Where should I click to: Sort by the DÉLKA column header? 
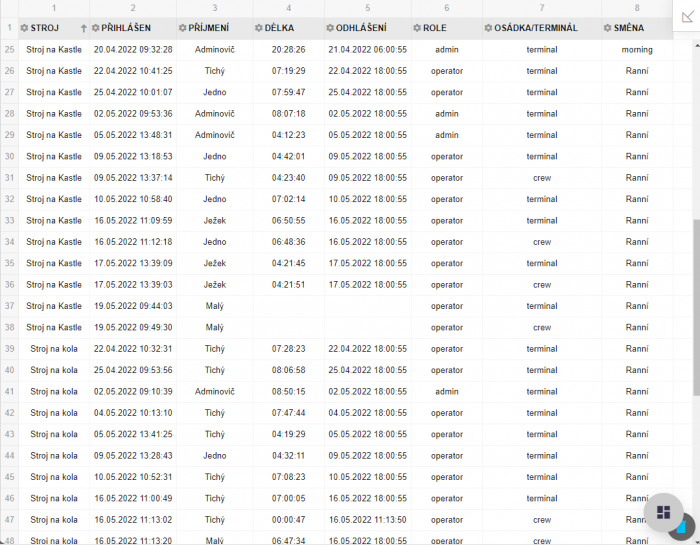click(x=279, y=28)
